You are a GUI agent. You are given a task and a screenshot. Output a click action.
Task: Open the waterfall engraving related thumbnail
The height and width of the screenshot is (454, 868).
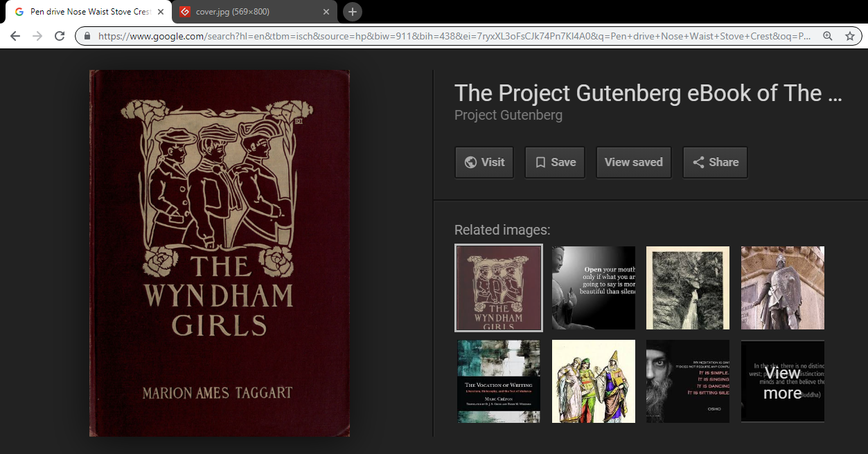point(688,288)
